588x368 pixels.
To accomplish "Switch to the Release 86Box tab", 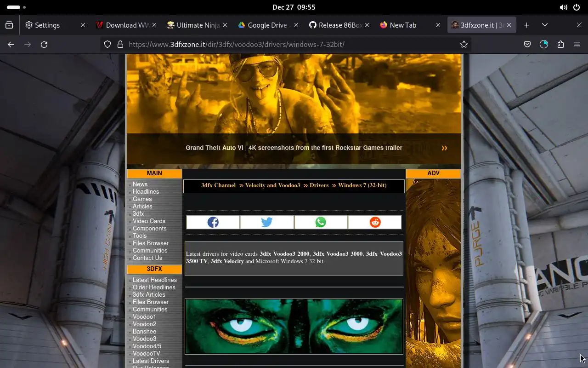I will 339,25.
